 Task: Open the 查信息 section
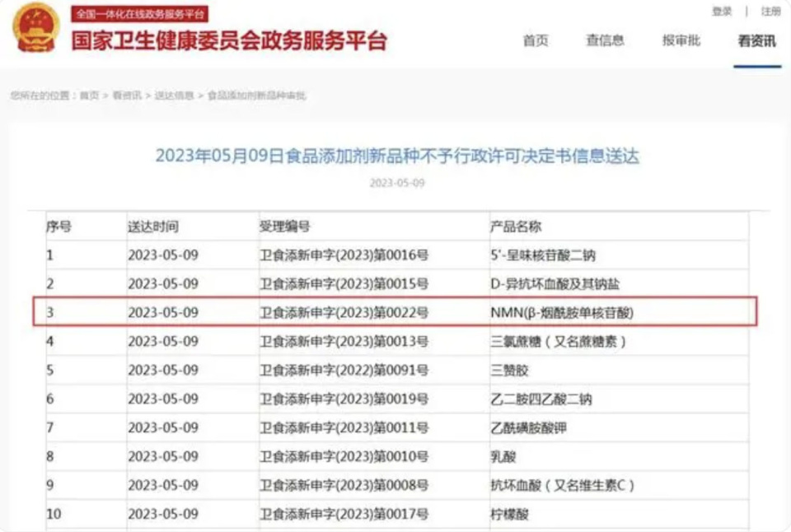point(605,40)
